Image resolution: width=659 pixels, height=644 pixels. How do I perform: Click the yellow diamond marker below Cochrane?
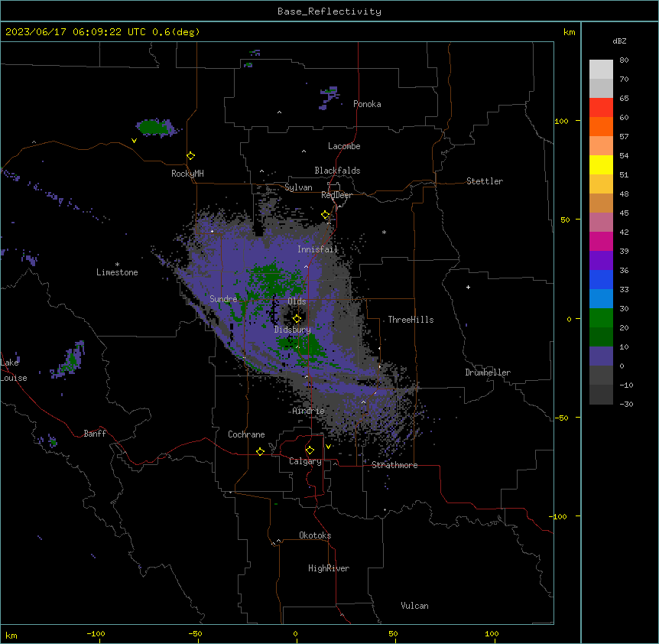pos(260,451)
